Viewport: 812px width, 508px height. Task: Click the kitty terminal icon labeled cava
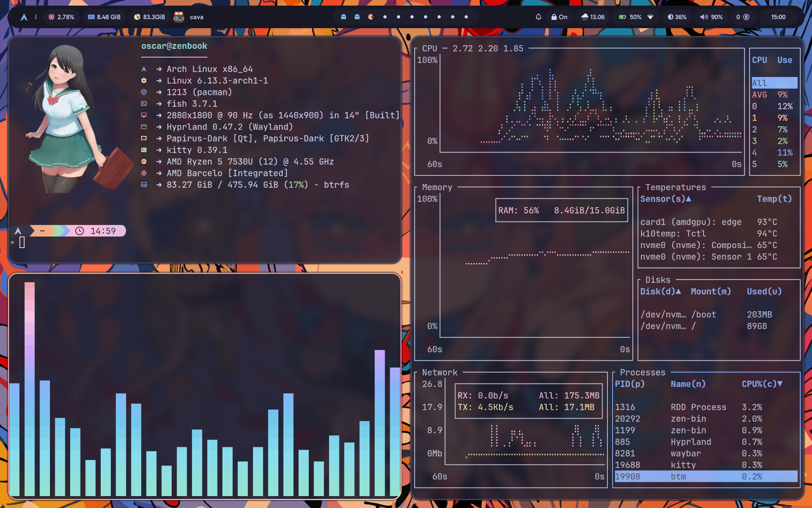tap(179, 17)
